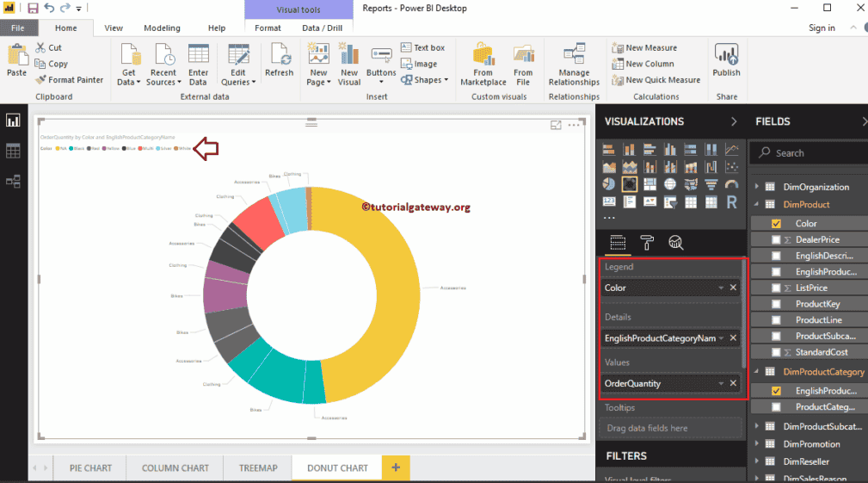Open the Format paint roller tab
This screenshot has height=483, width=868.
(647, 243)
